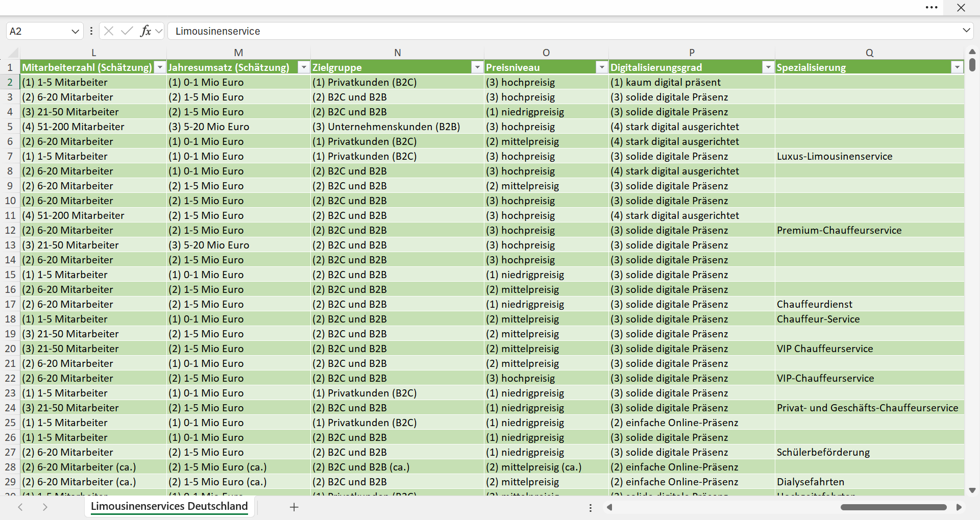Open the three-dot options next to Name Box
The width and height of the screenshot is (980, 520).
[91, 31]
